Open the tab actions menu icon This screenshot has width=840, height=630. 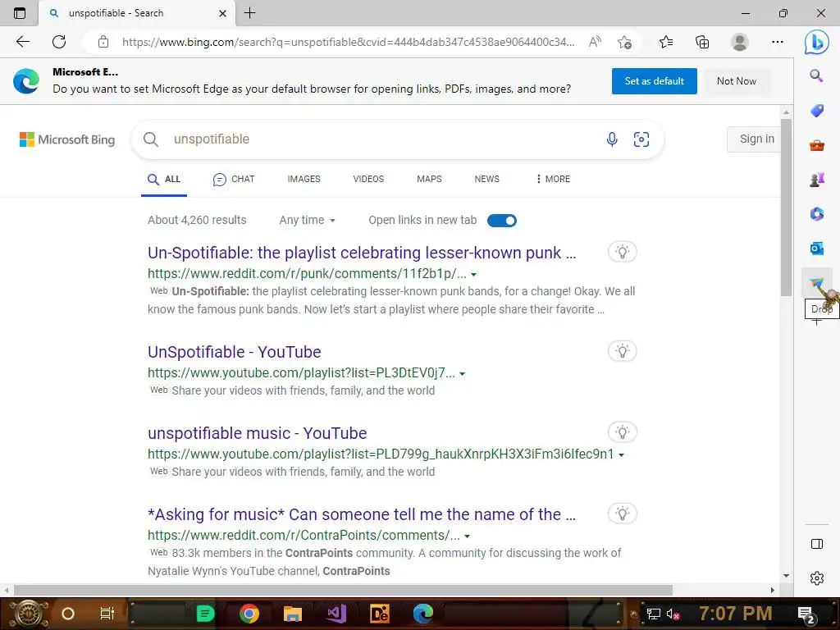(x=20, y=13)
